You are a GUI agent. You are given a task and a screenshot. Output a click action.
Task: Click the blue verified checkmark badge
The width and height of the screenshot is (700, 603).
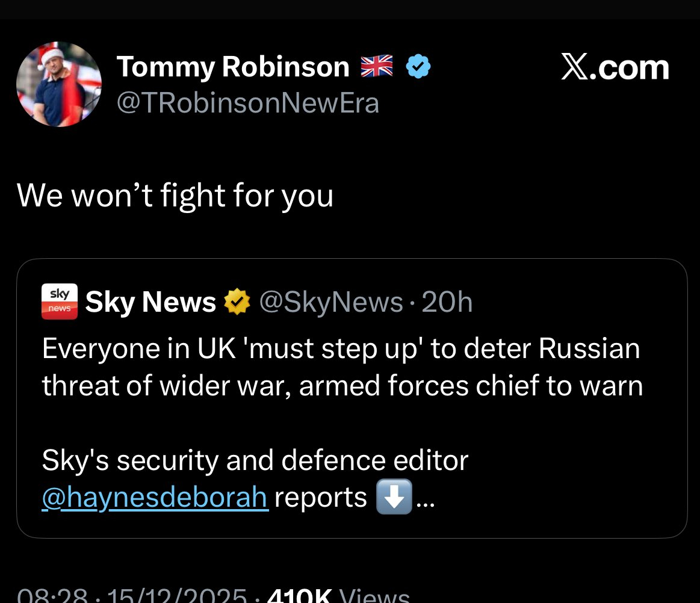[x=418, y=66]
